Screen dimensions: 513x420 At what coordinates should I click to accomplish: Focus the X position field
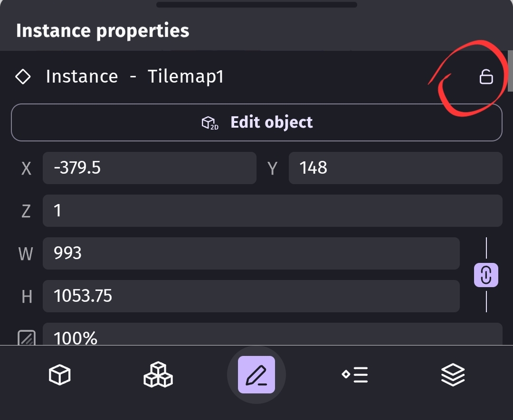(149, 168)
